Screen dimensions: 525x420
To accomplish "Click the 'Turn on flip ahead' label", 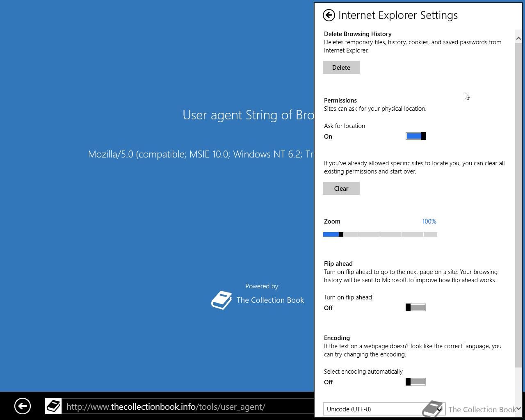I will tap(348, 297).
